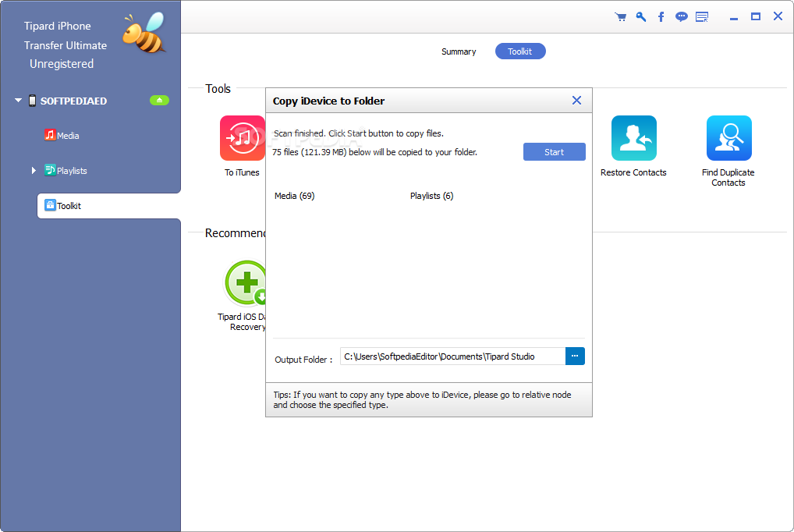Switch to the Toolkit tab
The width and height of the screenshot is (794, 532).
click(520, 51)
